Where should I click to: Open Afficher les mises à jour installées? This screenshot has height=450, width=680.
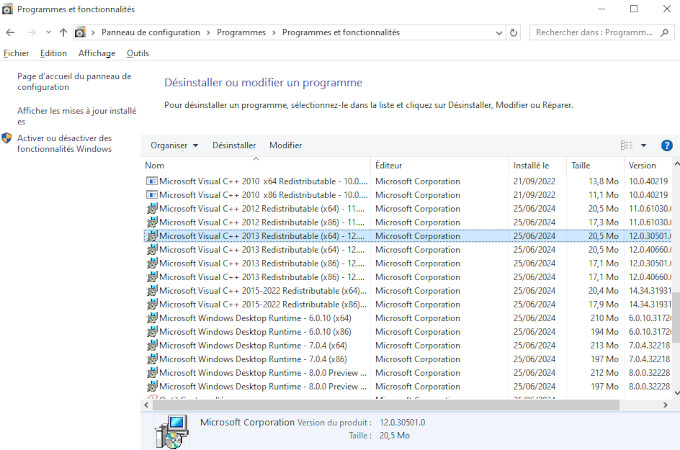(77, 116)
